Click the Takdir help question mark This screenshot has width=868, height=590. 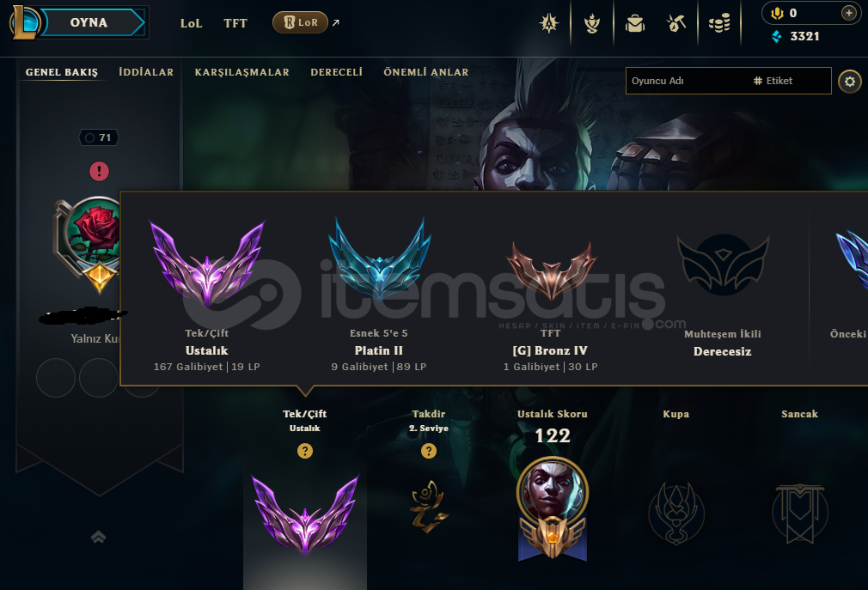[x=429, y=451]
